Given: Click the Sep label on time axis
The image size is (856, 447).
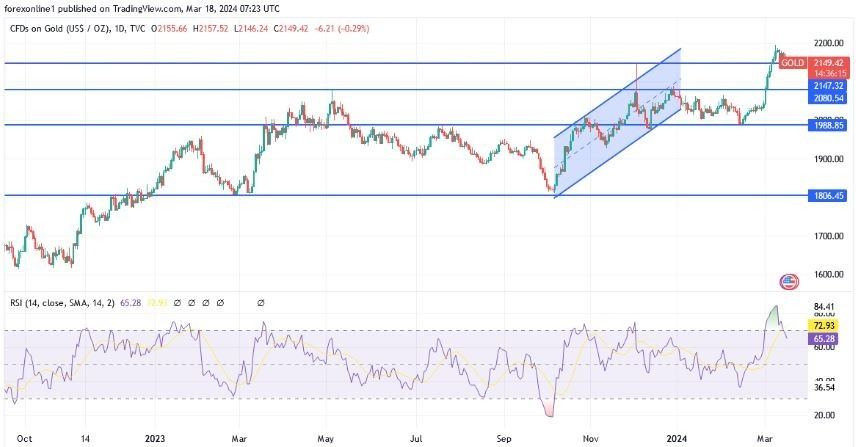Looking at the screenshot, I should pyautogui.click(x=504, y=438).
